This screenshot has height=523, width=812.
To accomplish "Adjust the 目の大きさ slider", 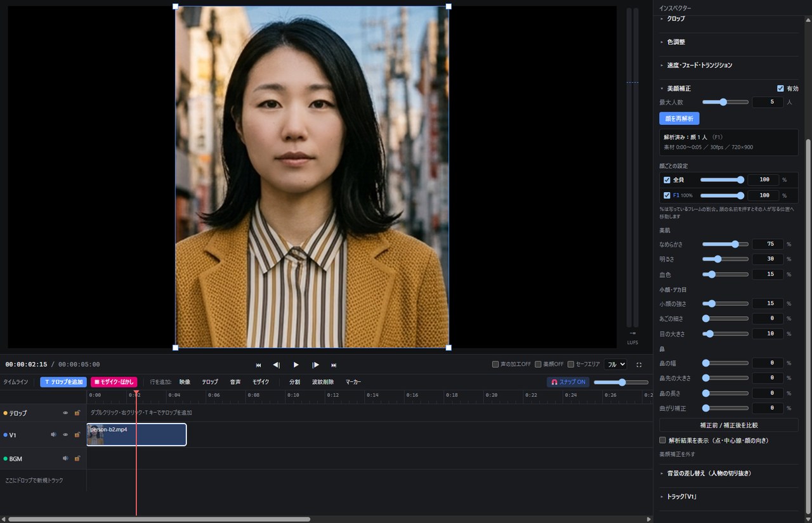I will pos(725,333).
